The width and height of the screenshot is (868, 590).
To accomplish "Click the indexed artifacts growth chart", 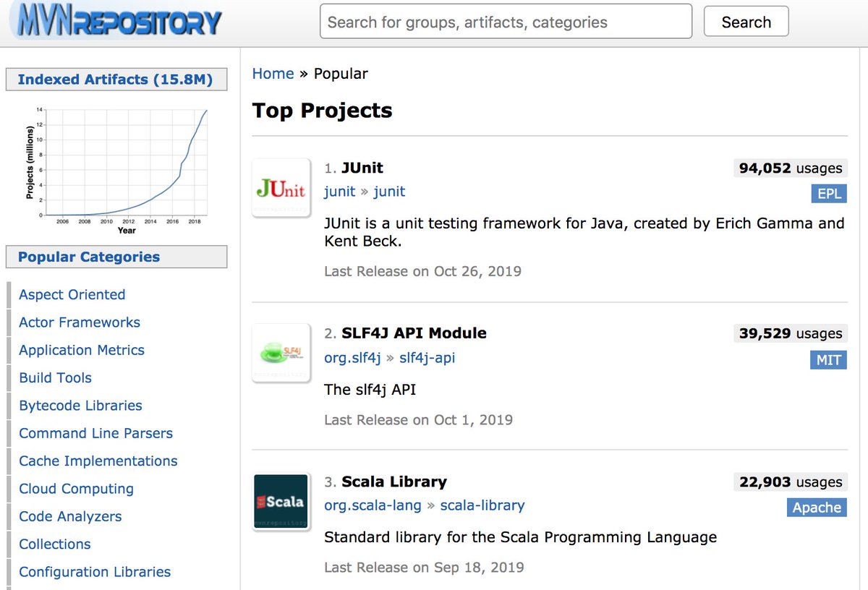I will pyautogui.click(x=116, y=169).
